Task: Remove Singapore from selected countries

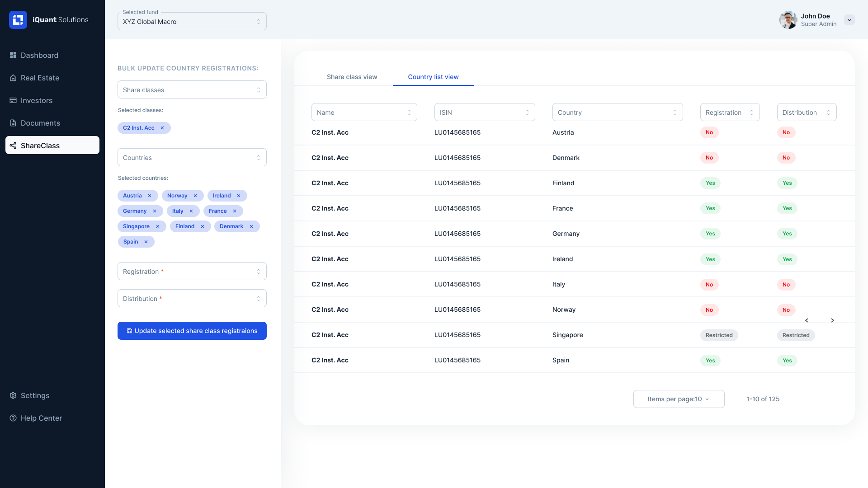Action: 158,226
